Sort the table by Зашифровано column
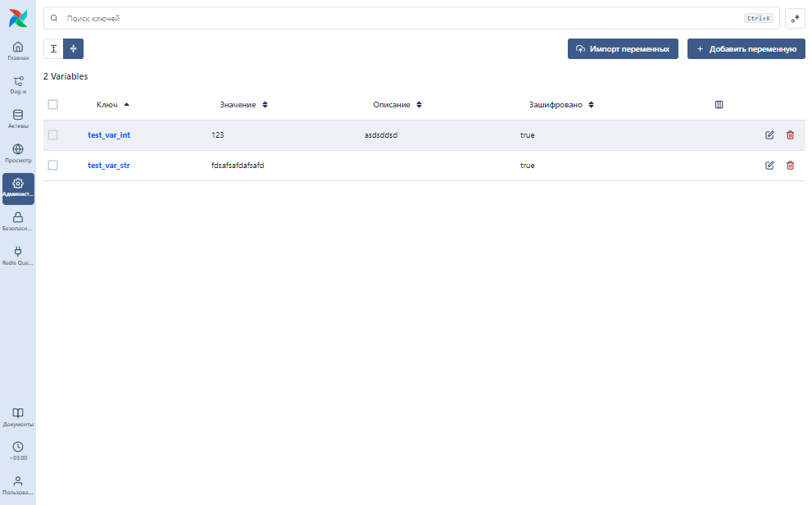Viewport: 812px width, 505px height. point(561,105)
